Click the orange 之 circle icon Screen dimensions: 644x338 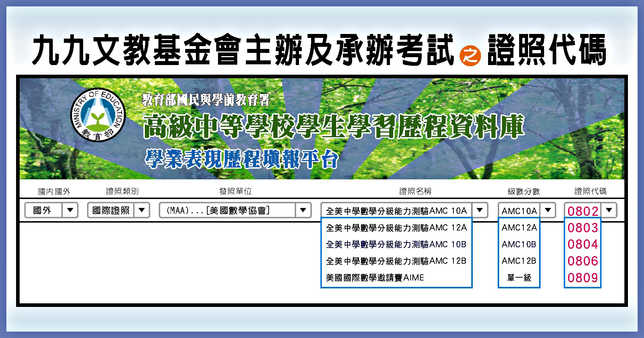[x=470, y=56]
